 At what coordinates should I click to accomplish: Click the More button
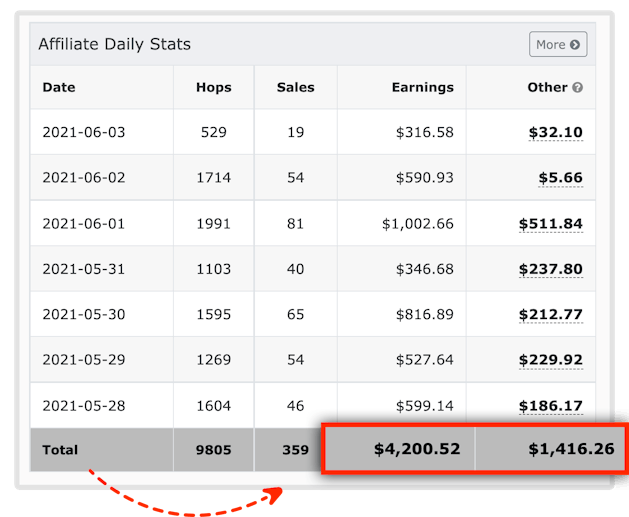(x=557, y=44)
